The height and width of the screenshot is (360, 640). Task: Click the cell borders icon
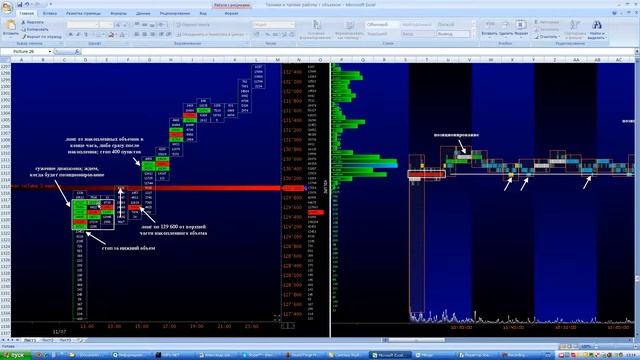point(99,35)
